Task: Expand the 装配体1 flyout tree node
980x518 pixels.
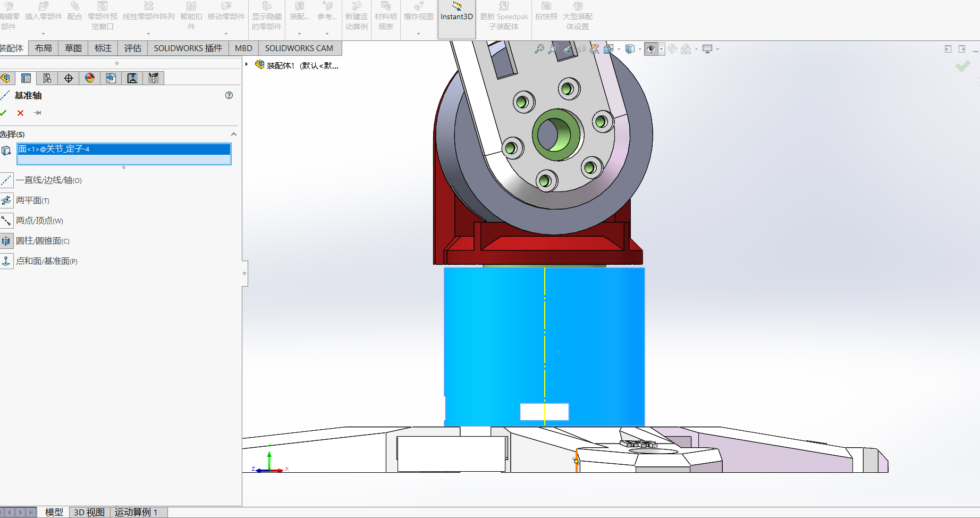Action: point(247,64)
